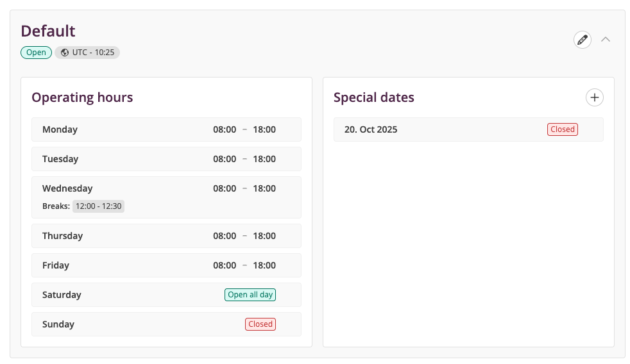
Task: Select the Monday operating hours row
Action: point(166,129)
